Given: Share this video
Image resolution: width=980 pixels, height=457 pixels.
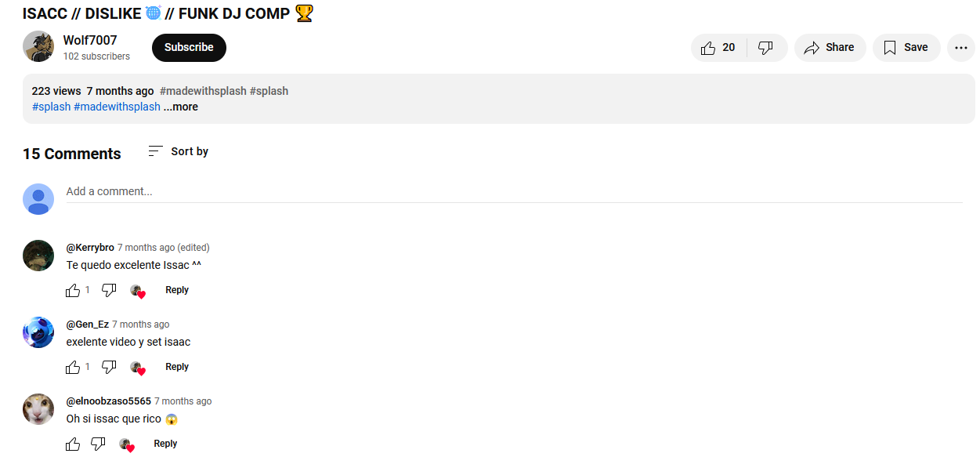Looking at the screenshot, I should coord(830,48).
